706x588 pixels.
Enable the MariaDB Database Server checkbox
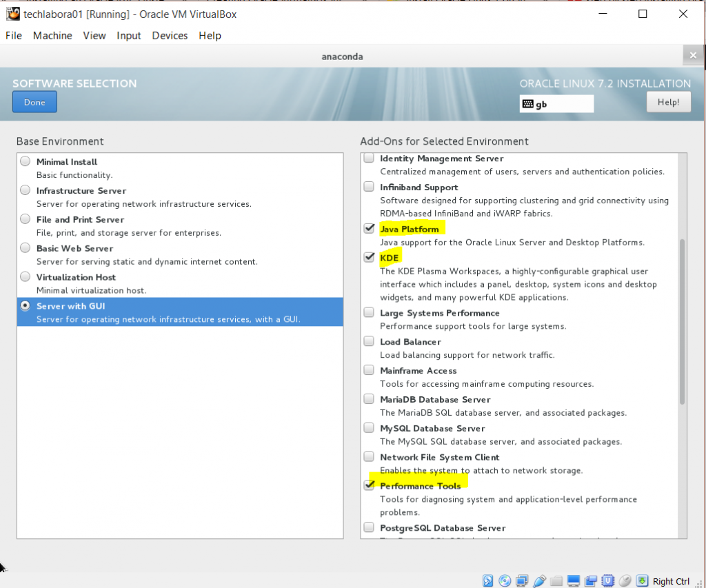click(370, 399)
